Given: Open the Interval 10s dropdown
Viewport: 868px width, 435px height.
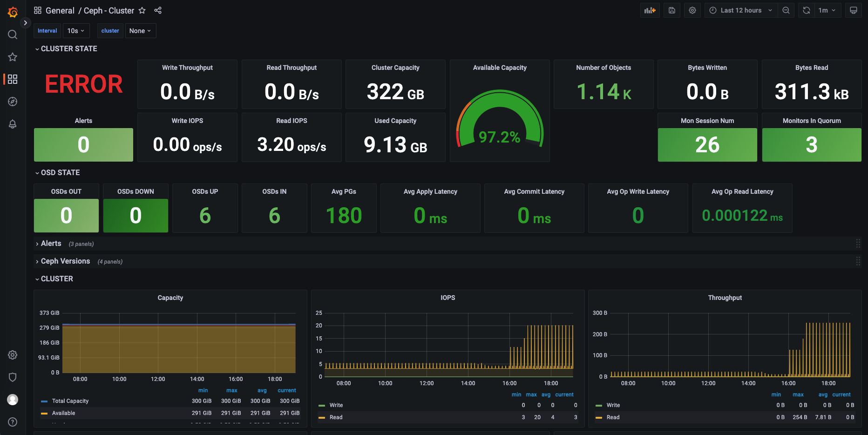Looking at the screenshot, I should pyautogui.click(x=76, y=31).
